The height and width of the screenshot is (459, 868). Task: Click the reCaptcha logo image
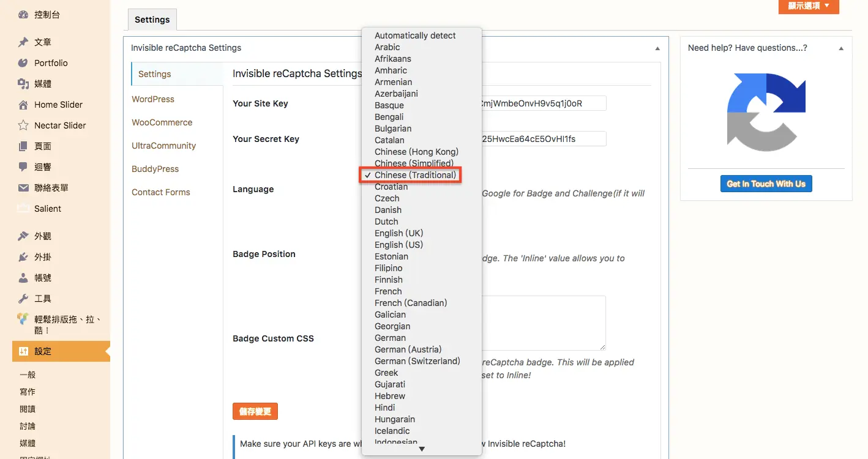766,113
